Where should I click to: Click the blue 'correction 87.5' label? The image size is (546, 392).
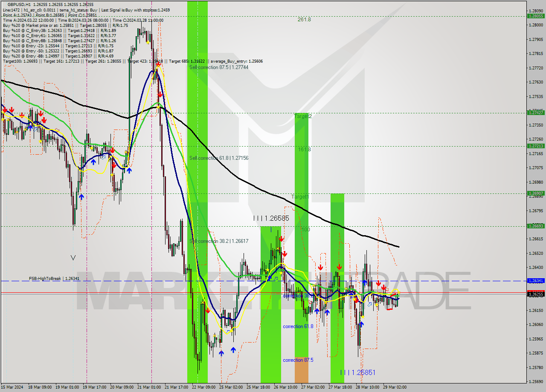point(298,360)
